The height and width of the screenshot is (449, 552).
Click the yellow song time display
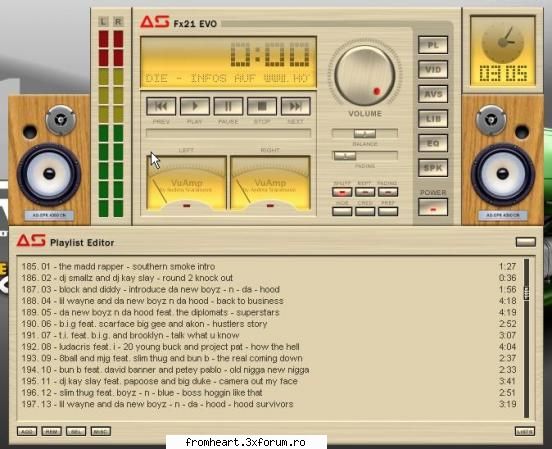[270, 55]
